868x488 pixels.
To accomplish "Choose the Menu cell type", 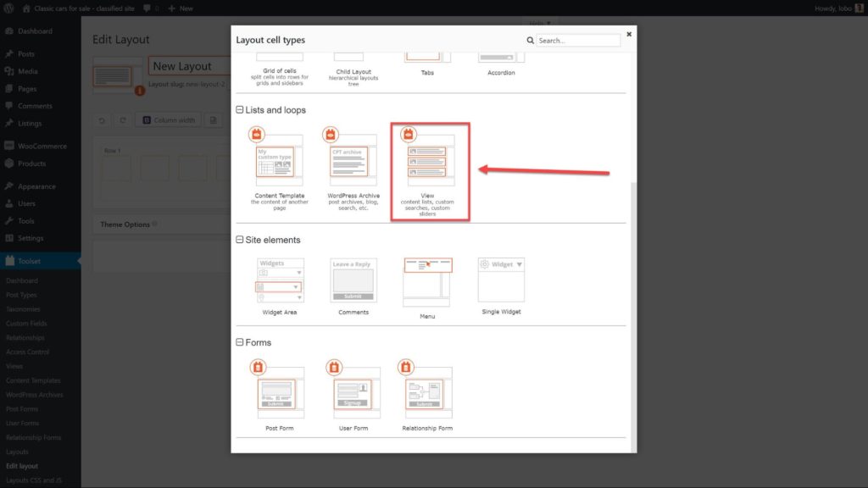I will point(427,288).
